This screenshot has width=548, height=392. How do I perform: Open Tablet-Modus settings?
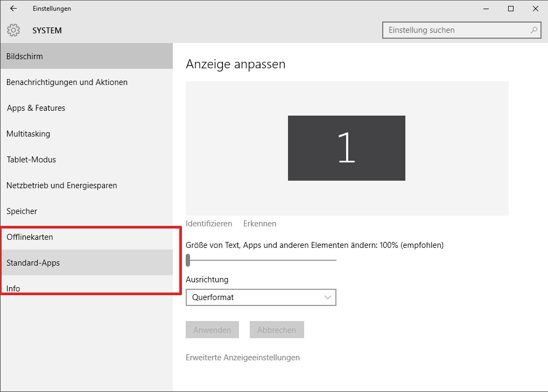(86, 160)
